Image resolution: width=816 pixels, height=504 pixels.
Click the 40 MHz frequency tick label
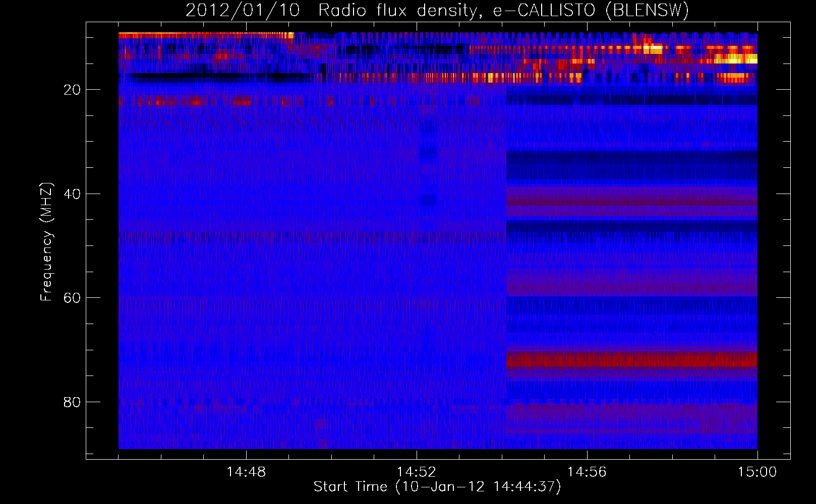(x=72, y=194)
